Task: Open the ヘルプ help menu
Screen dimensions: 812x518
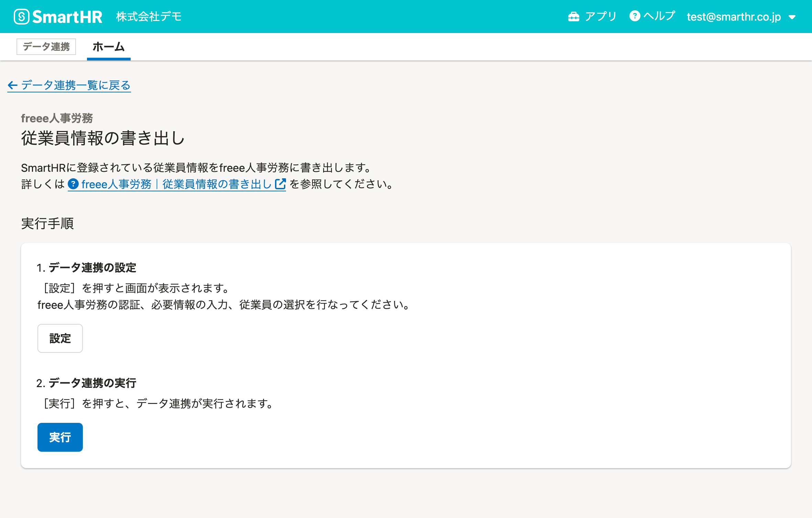Action: (x=652, y=16)
